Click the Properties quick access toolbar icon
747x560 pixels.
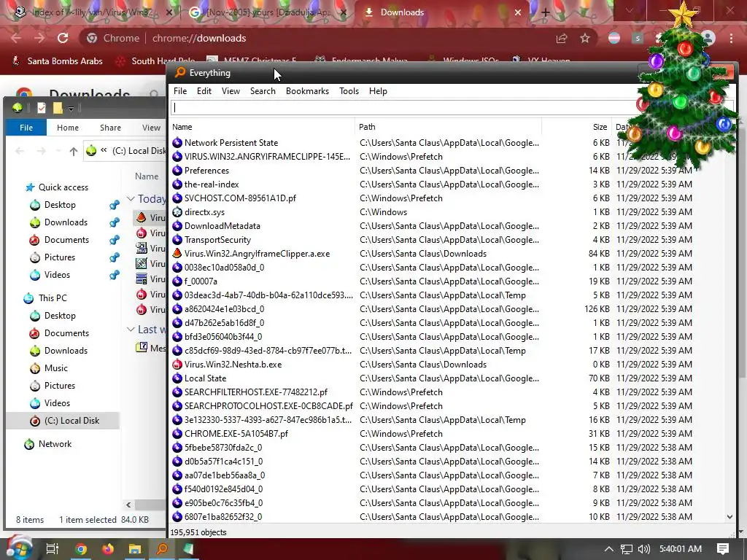tap(42, 108)
